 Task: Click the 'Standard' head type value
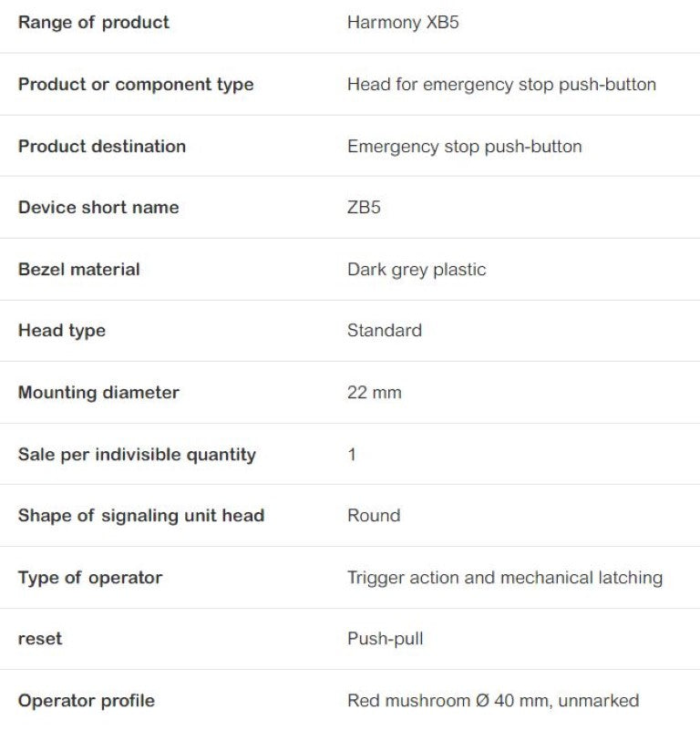tap(385, 331)
